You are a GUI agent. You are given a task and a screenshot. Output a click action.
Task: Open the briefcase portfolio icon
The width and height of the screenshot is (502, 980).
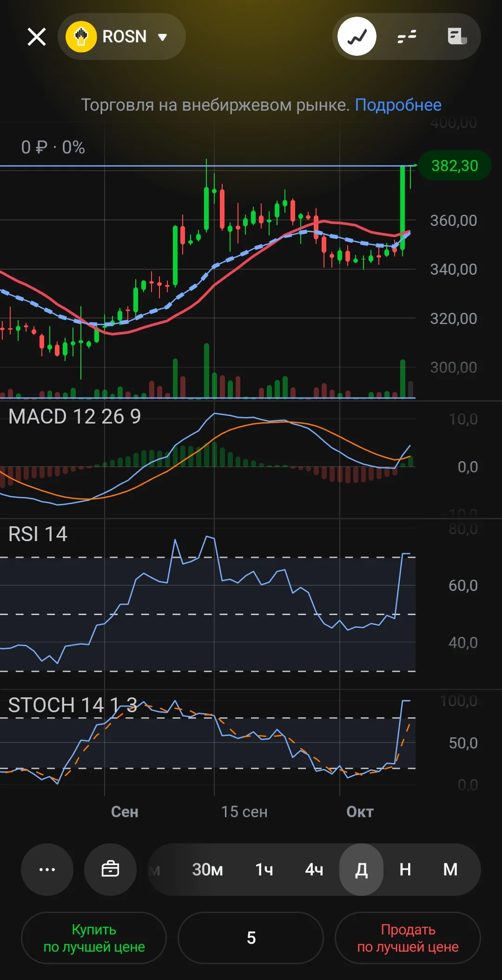tap(110, 869)
